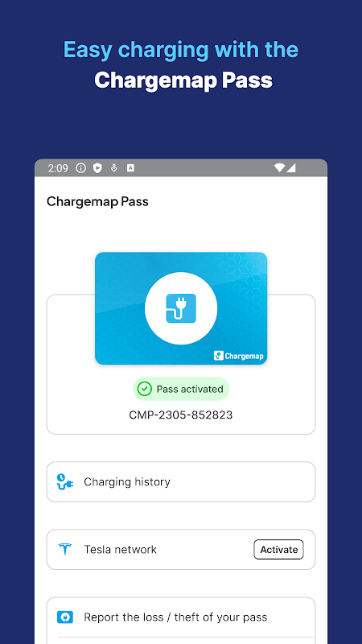Tap the keyboard language 'A' icon

(x=130, y=168)
